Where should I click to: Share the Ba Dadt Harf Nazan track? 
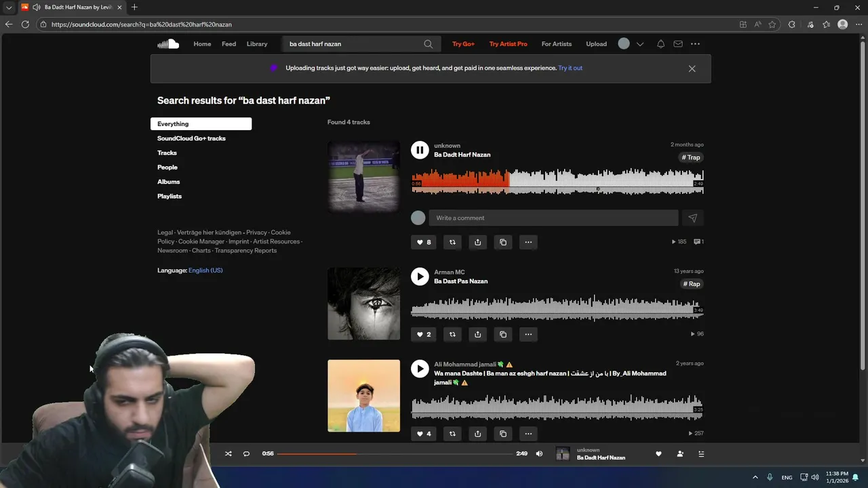tap(477, 242)
